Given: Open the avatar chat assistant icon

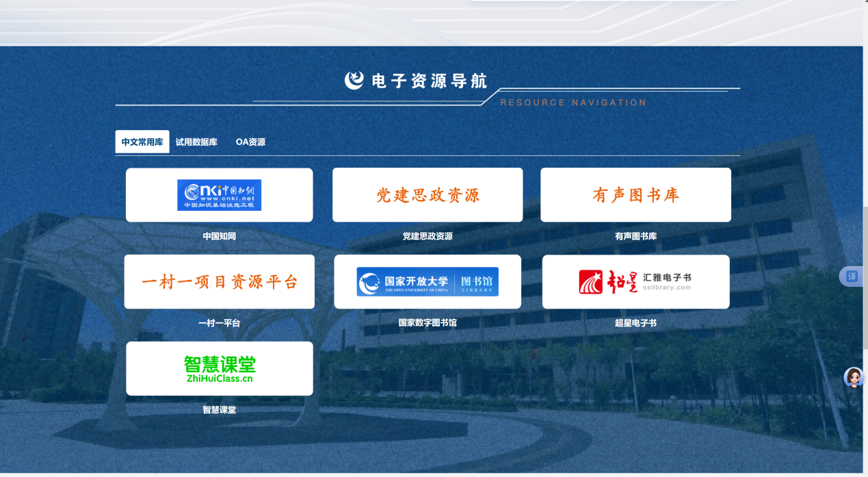Looking at the screenshot, I should [854, 377].
